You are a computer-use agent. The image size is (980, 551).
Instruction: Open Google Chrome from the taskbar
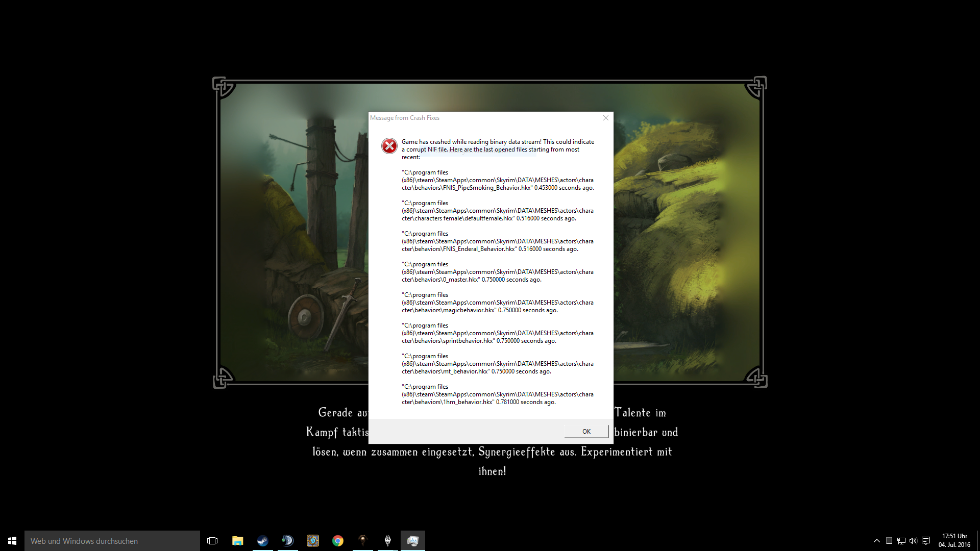(337, 541)
